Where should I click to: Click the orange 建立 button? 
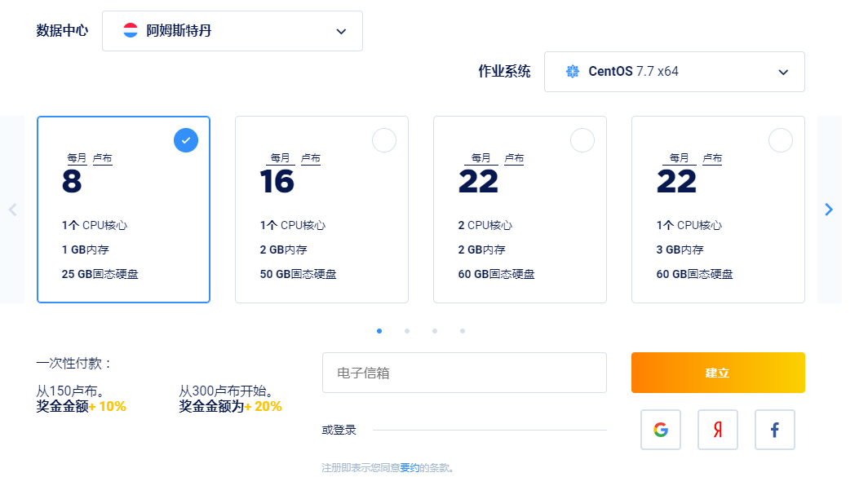tap(718, 373)
